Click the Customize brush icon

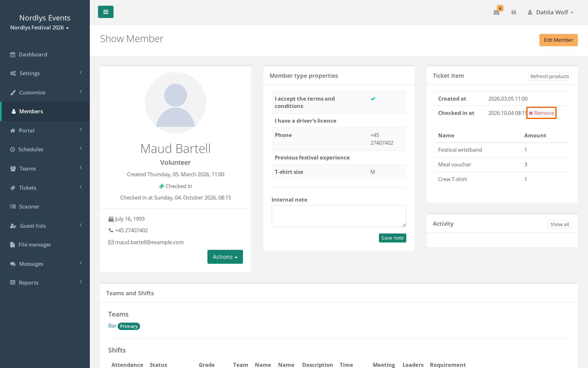point(13,92)
